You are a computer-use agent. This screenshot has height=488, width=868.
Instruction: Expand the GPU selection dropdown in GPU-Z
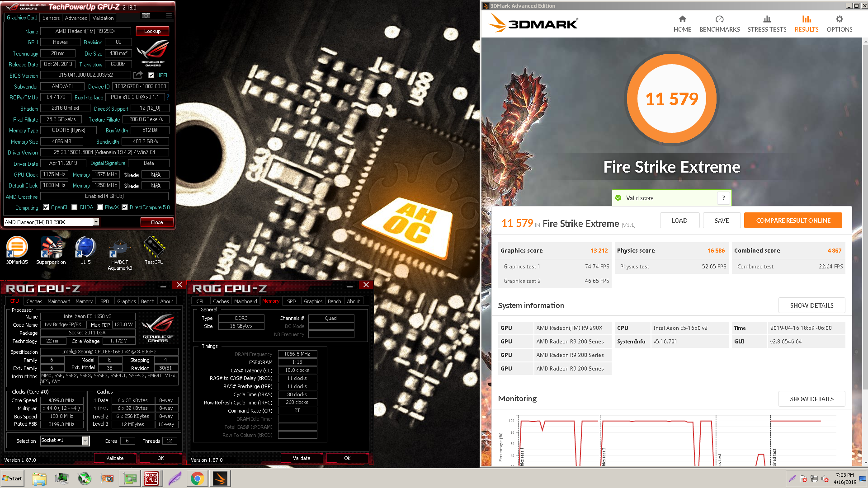(x=96, y=222)
